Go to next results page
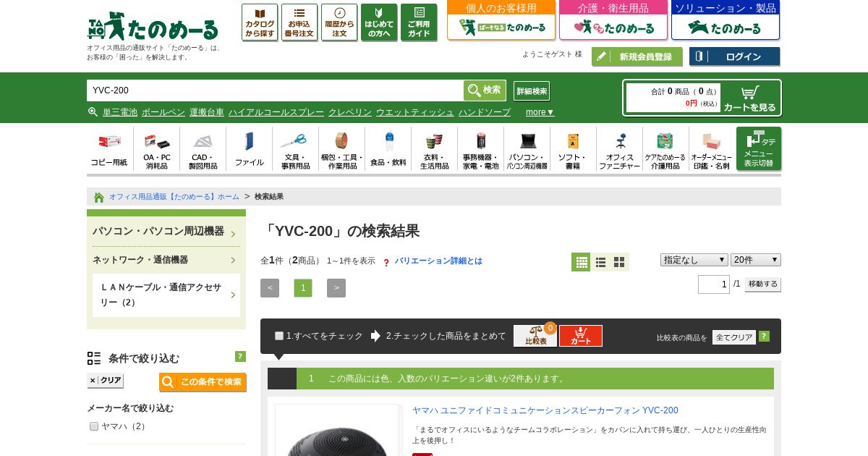The image size is (868, 456). [336, 288]
